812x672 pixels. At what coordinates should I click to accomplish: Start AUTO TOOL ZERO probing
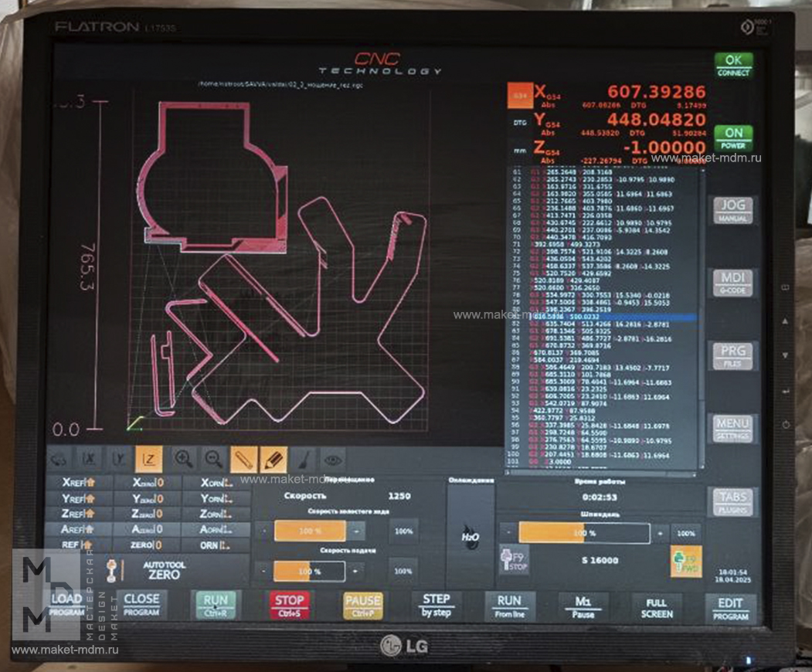coord(164,570)
